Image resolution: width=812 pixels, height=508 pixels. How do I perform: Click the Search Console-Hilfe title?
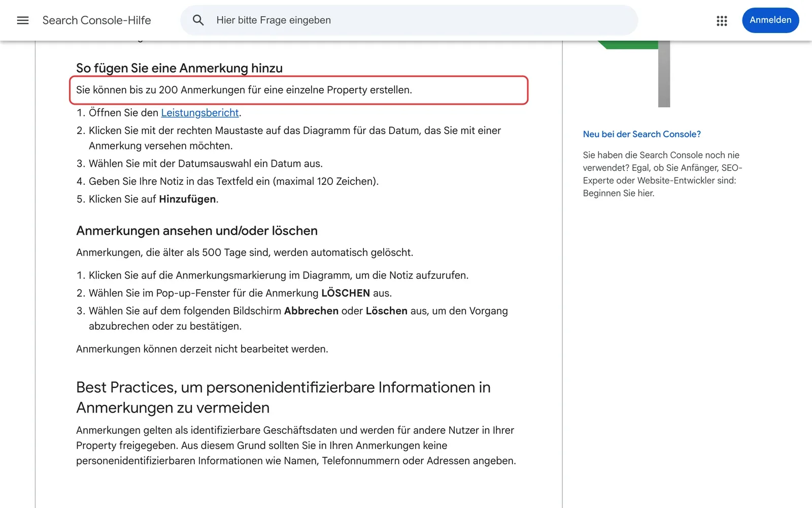[96, 20]
